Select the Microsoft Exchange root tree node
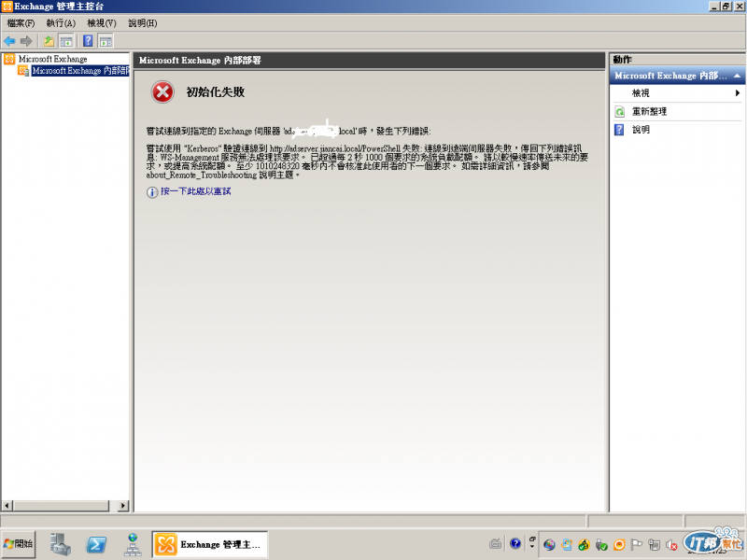Screen dimensions: 747x560 (53, 59)
